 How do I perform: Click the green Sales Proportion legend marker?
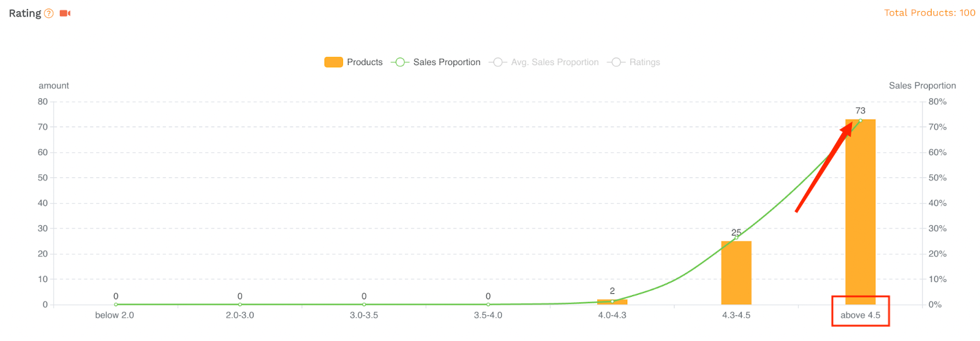(x=400, y=62)
